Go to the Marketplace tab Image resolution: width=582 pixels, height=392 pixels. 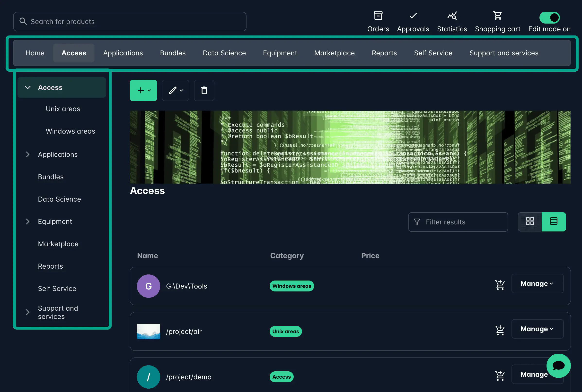pos(334,53)
